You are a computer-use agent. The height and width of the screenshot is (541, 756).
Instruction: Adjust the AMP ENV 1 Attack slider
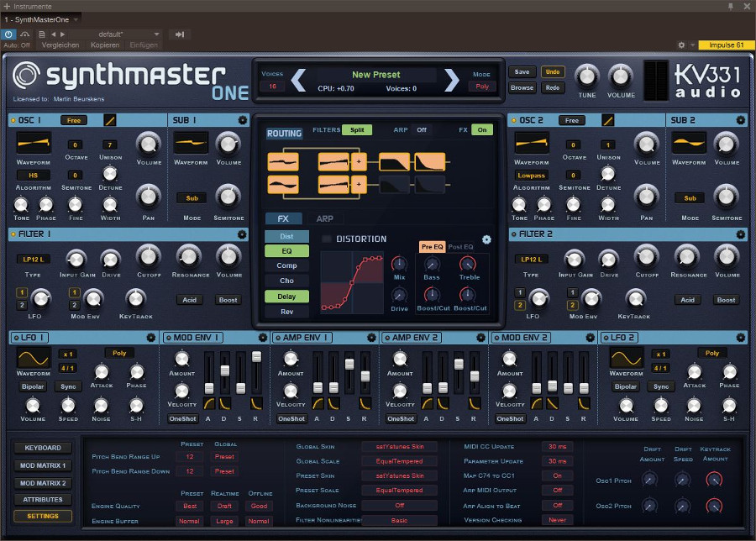[318, 387]
